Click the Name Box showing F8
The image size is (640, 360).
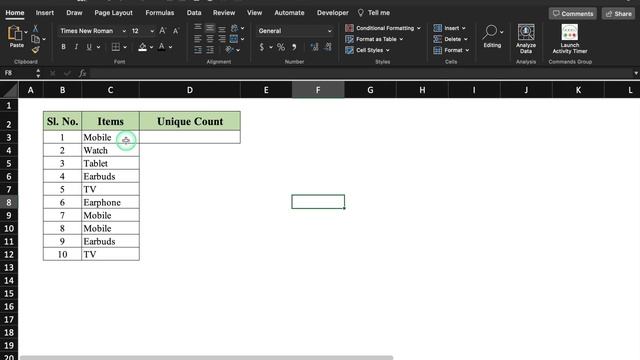tap(18, 73)
